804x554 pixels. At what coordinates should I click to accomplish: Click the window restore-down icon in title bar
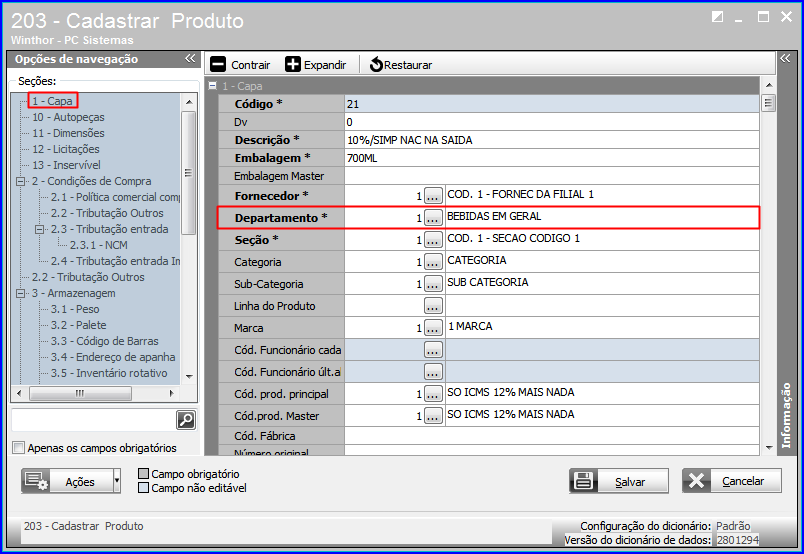(x=717, y=17)
